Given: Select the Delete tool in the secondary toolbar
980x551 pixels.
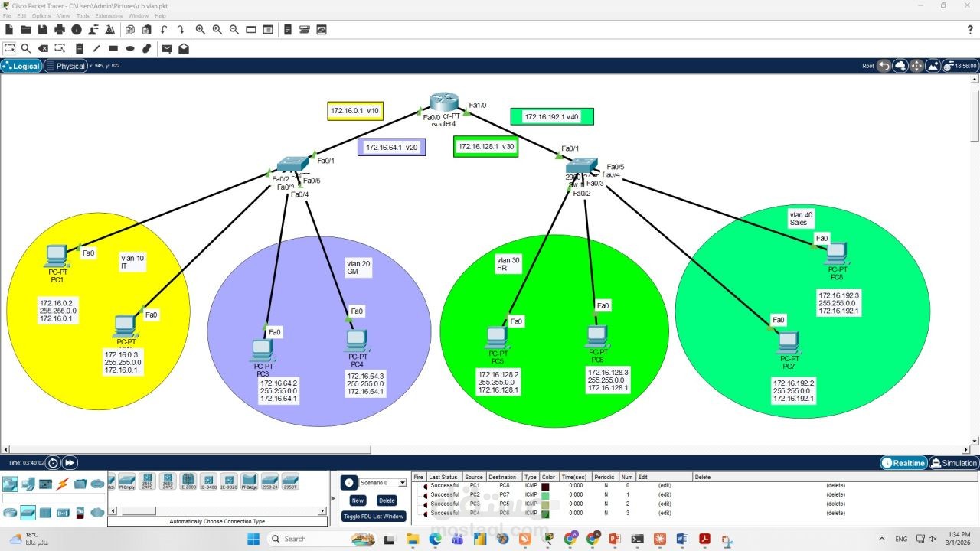Looking at the screenshot, I should coord(42,48).
